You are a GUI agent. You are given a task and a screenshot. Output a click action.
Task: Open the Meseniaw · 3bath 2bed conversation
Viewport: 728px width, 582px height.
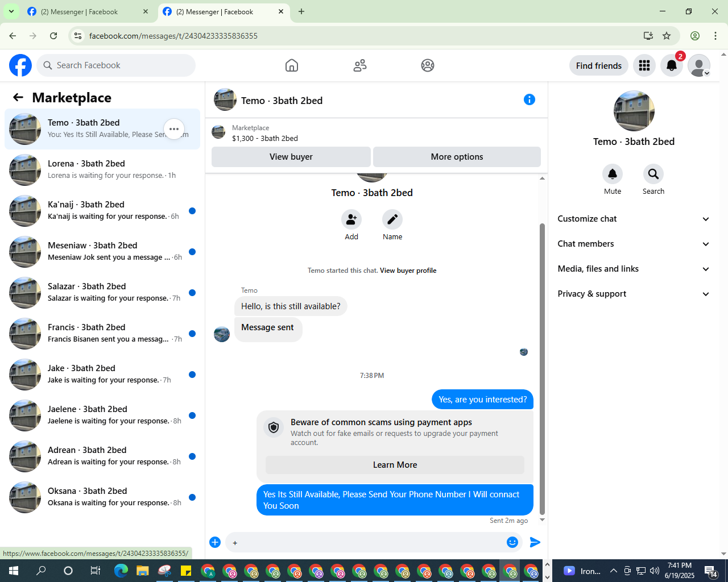pyautogui.click(x=102, y=252)
